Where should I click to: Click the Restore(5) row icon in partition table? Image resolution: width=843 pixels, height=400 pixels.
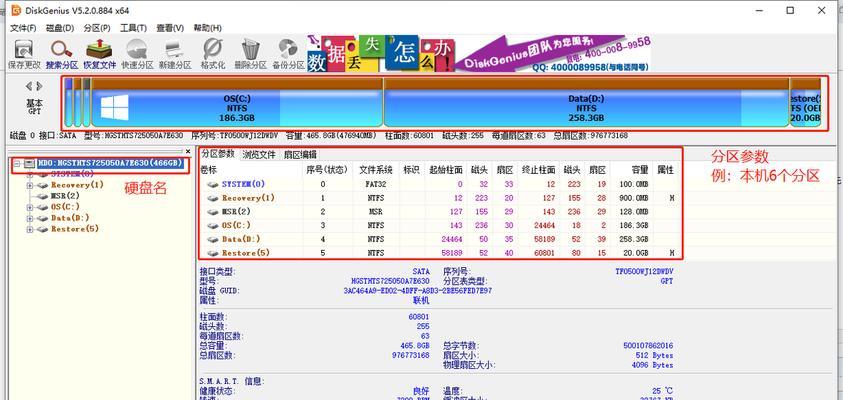[x=213, y=253]
